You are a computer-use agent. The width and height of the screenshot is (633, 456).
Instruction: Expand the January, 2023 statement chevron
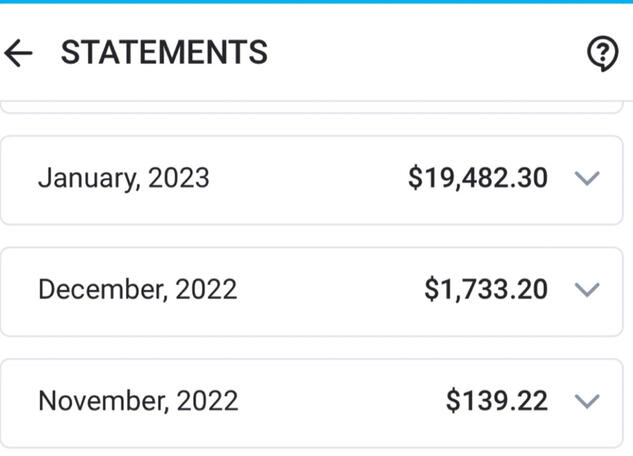tap(587, 179)
